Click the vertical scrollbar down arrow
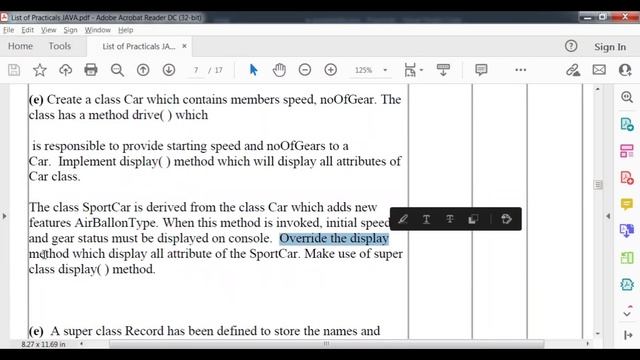This screenshot has height=360, width=640. point(598,333)
